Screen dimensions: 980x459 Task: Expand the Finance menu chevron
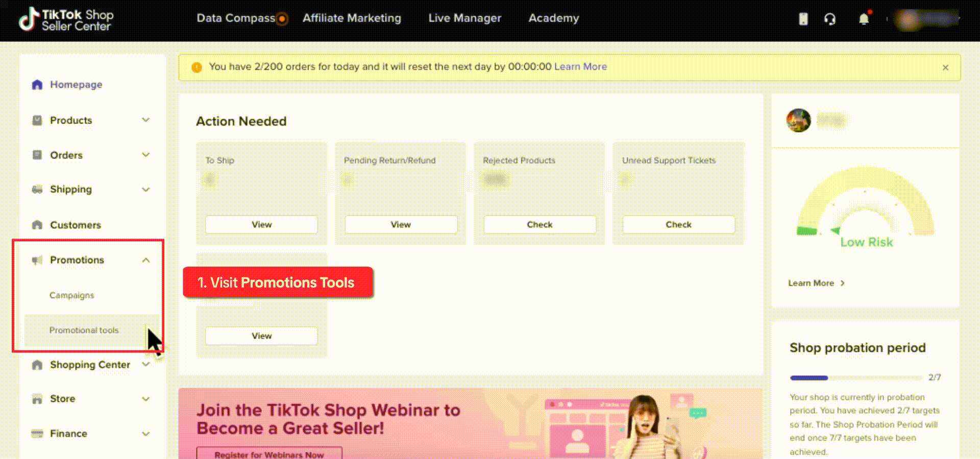pyautogui.click(x=145, y=433)
